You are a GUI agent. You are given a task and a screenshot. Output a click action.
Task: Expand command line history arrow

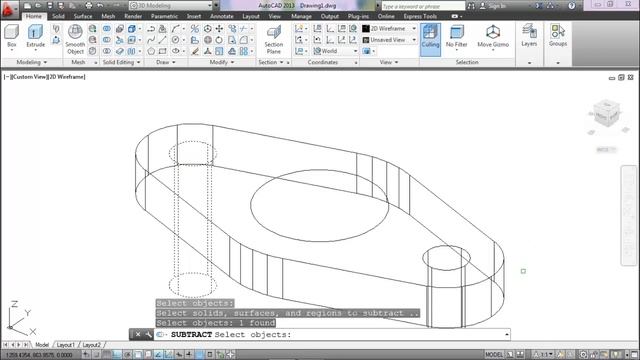coord(507,334)
